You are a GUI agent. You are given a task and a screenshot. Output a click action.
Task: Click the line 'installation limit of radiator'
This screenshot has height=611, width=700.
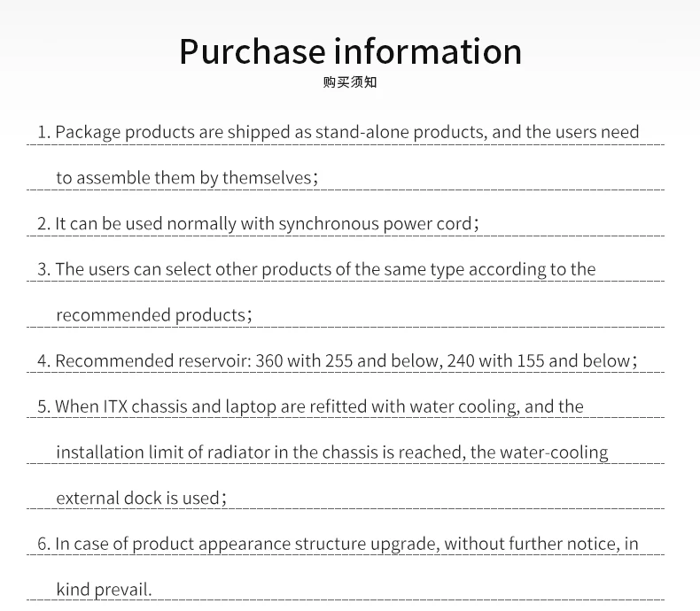point(332,452)
